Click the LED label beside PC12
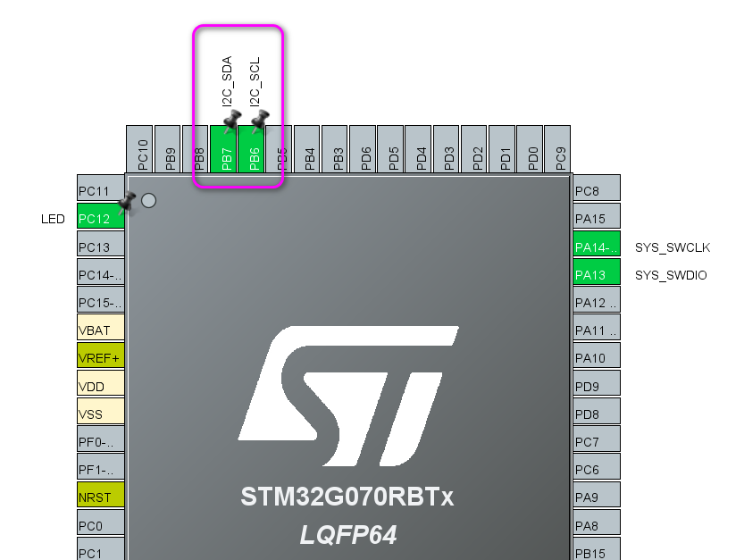This screenshot has width=744, height=560. (x=53, y=219)
